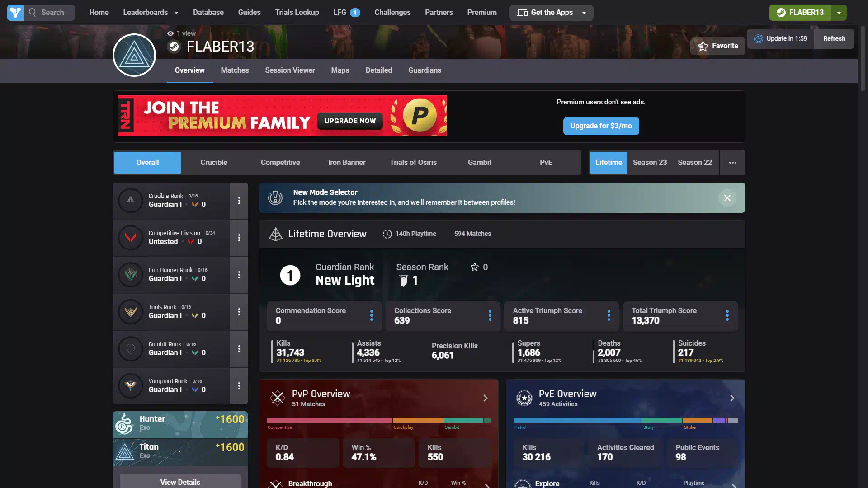Click the FLABER13 profile emblem avatar
Image resolution: width=868 pixels, height=488 pixels.
coord(134,55)
